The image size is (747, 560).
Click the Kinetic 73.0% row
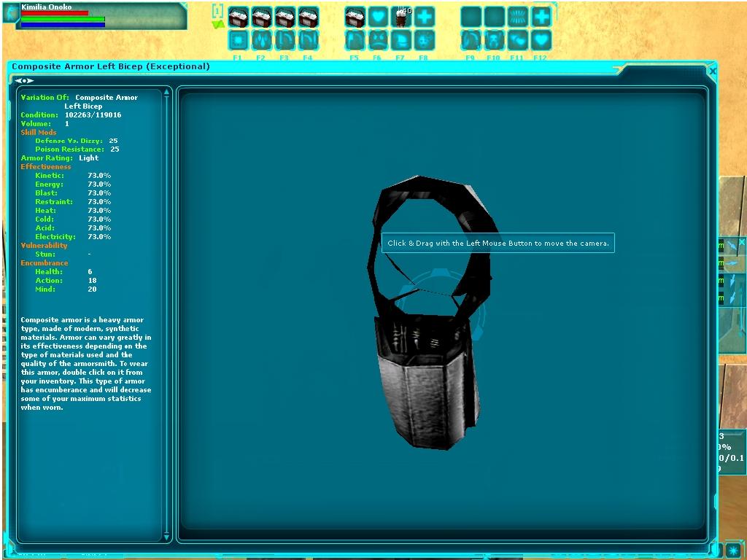click(x=73, y=175)
